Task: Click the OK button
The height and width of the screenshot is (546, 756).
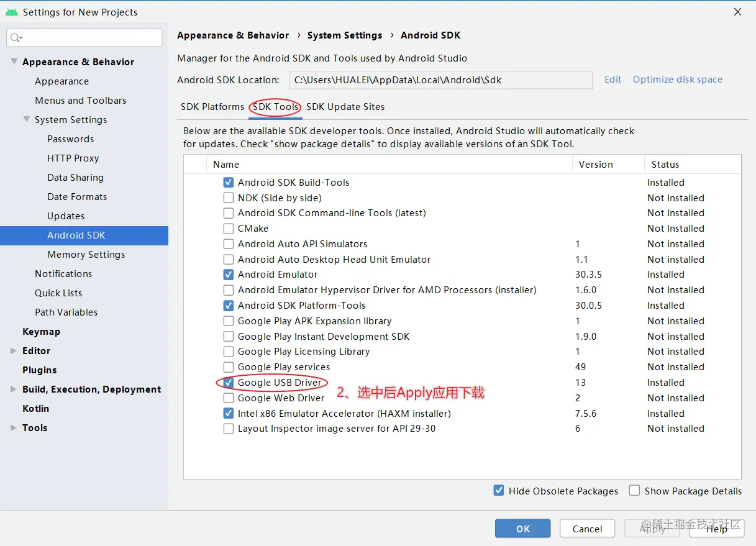Action: (x=522, y=529)
